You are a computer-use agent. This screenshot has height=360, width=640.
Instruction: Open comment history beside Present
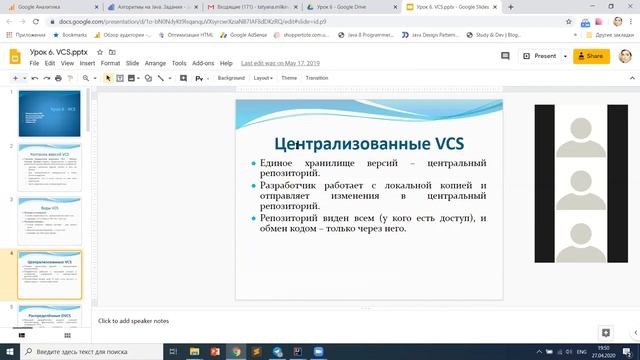[505, 56]
